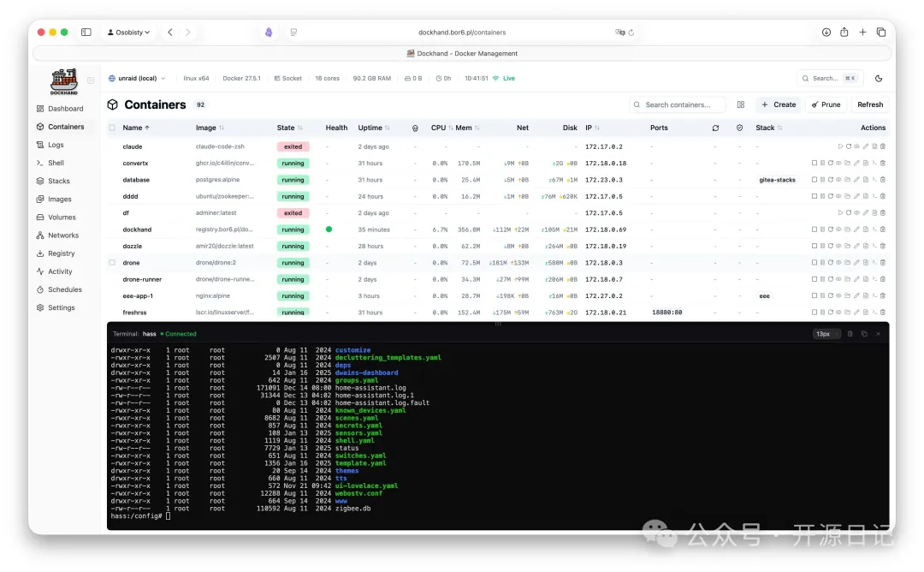This screenshot has width=924, height=572.
Task: Open a new Safari tab
Action: click(862, 33)
